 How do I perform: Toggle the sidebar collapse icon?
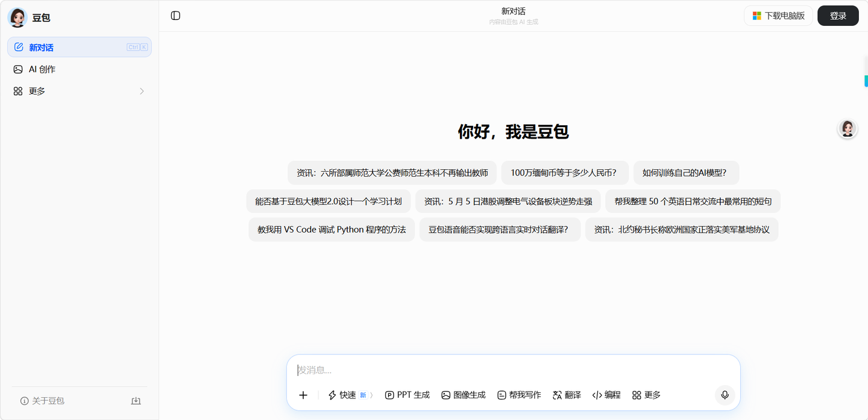[x=175, y=16]
